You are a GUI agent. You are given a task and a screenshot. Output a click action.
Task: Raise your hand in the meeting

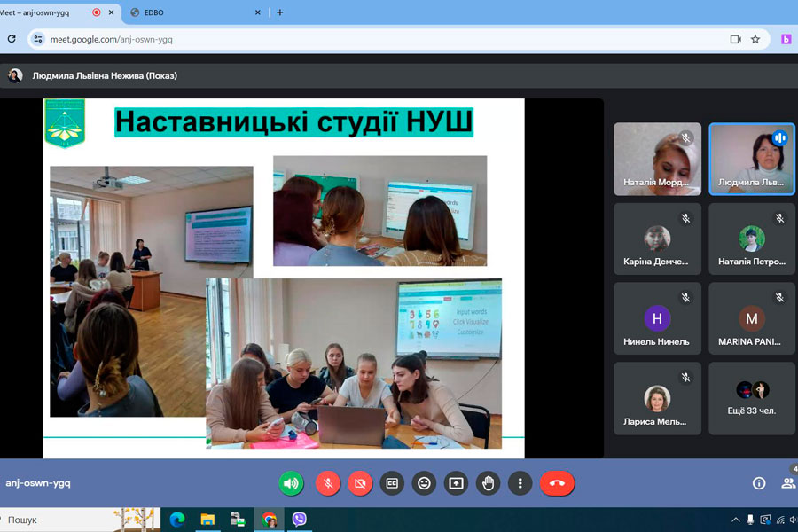[488, 483]
